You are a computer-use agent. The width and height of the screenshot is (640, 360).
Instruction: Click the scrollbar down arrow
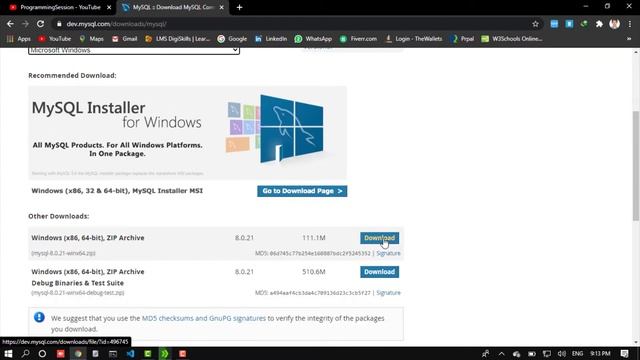pos(636,343)
